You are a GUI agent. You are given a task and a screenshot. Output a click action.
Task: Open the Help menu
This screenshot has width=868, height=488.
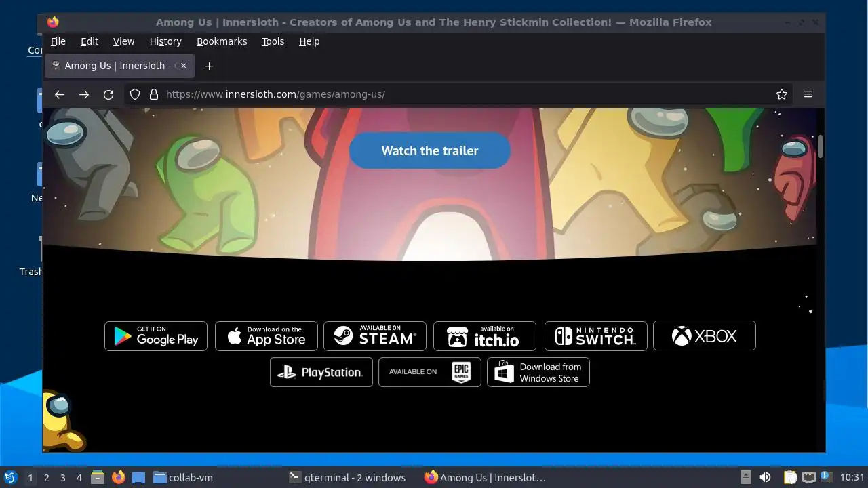[309, 41]
